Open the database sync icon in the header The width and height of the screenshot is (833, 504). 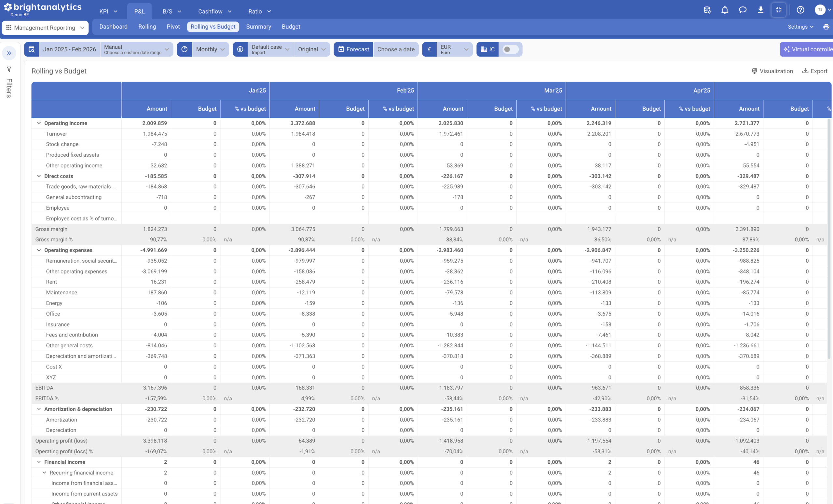coord(707,10)
